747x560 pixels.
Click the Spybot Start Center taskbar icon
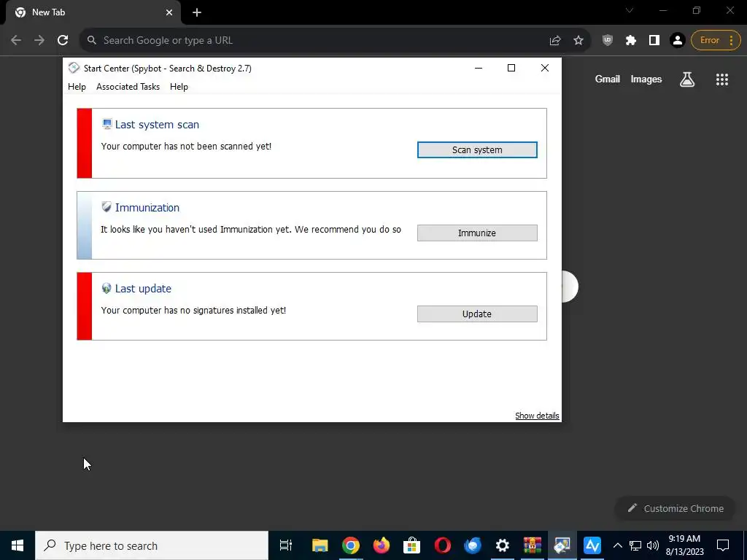(x=562, y=545)
